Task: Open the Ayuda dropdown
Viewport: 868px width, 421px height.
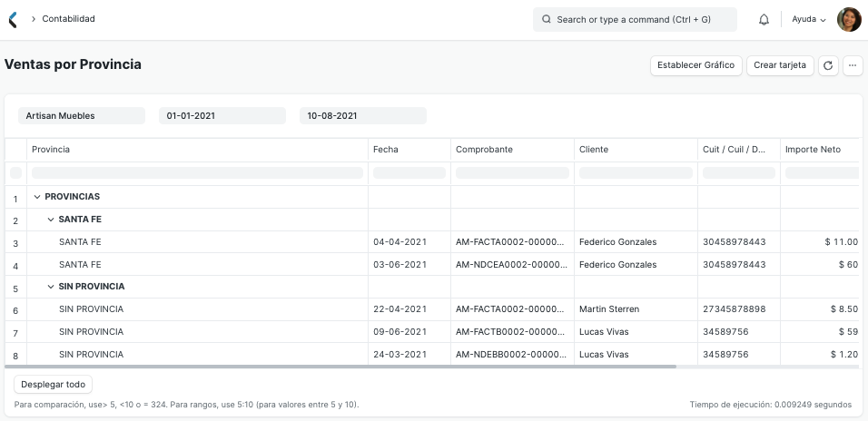Action: pos(809,19)
